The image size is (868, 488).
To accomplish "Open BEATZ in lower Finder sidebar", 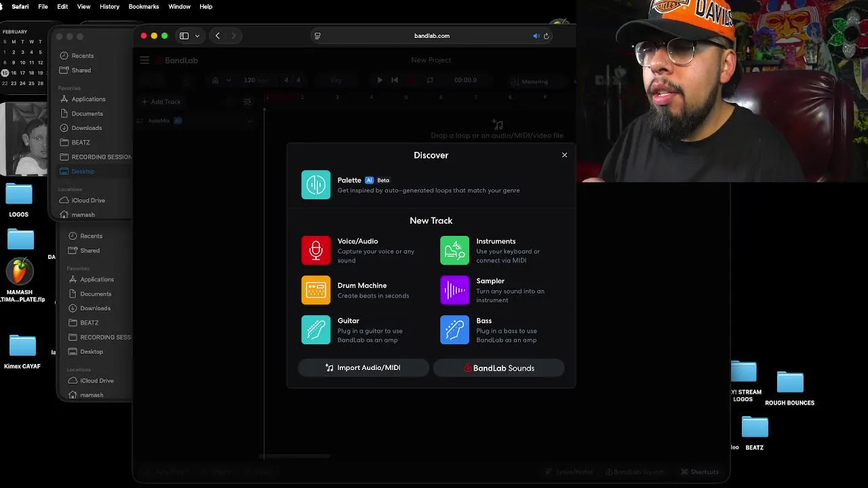I will coord(83,323).
